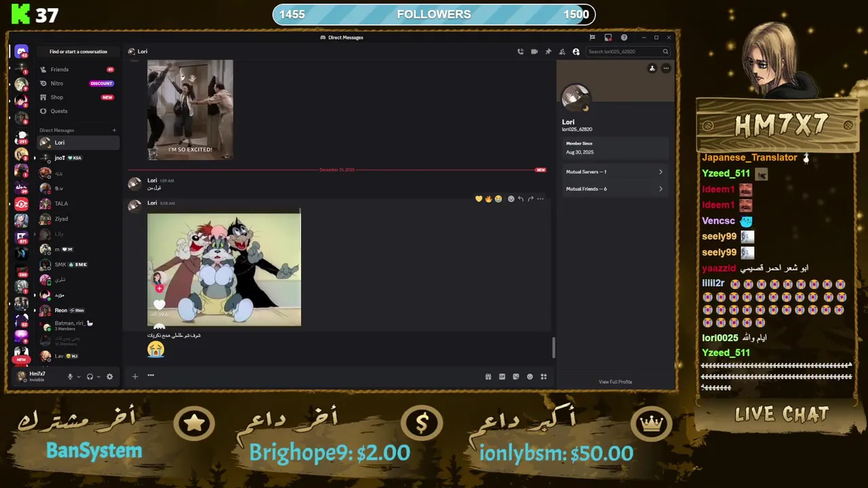This screenshot has width=868, height=488.
Task: React with yellow heart to Lori's message
Action: tap(479, 199)
